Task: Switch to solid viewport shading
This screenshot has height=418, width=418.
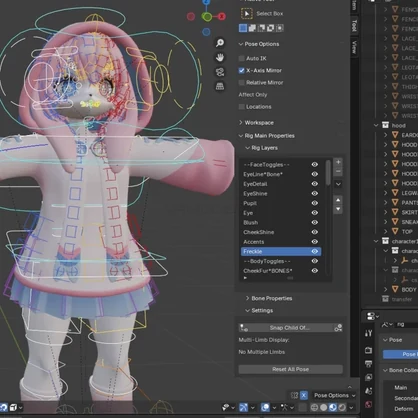Action: [x=323, y=407]
